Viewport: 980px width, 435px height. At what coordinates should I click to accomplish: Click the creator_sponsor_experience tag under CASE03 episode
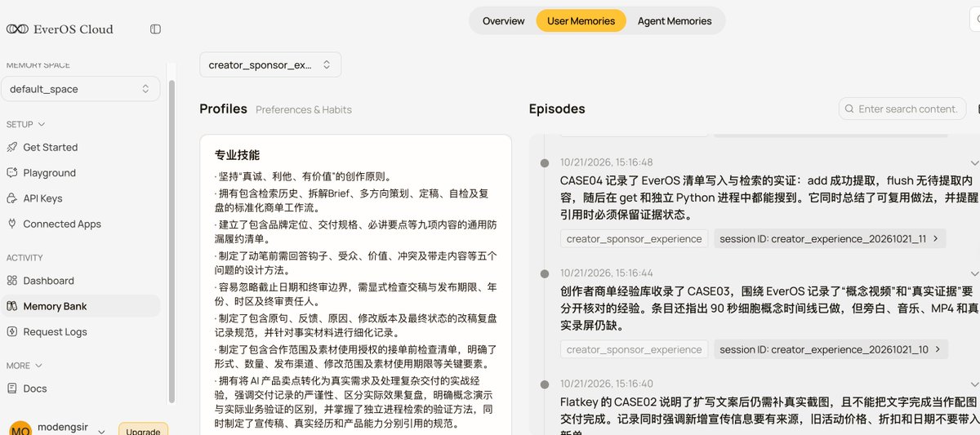[635, 349]
